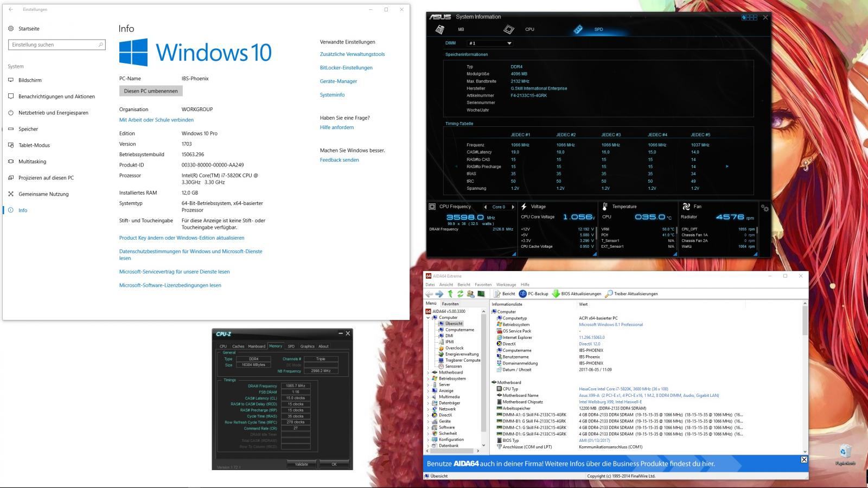Screen dimensions: 868x488
Task: Click AIDA64 forward navigation arrow
Action: coord(439,294)
